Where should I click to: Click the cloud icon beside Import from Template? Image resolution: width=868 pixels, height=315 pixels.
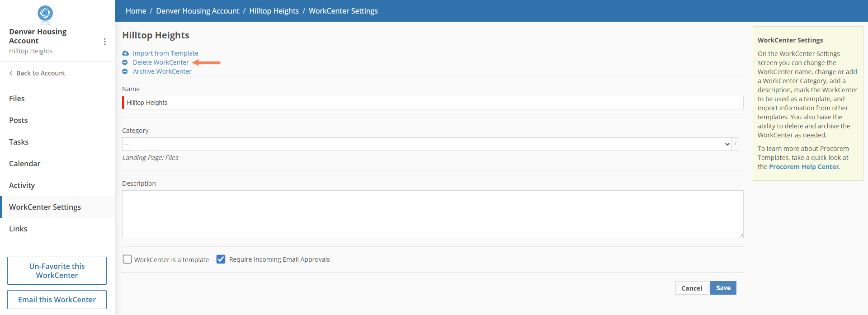tap(125, 53)
